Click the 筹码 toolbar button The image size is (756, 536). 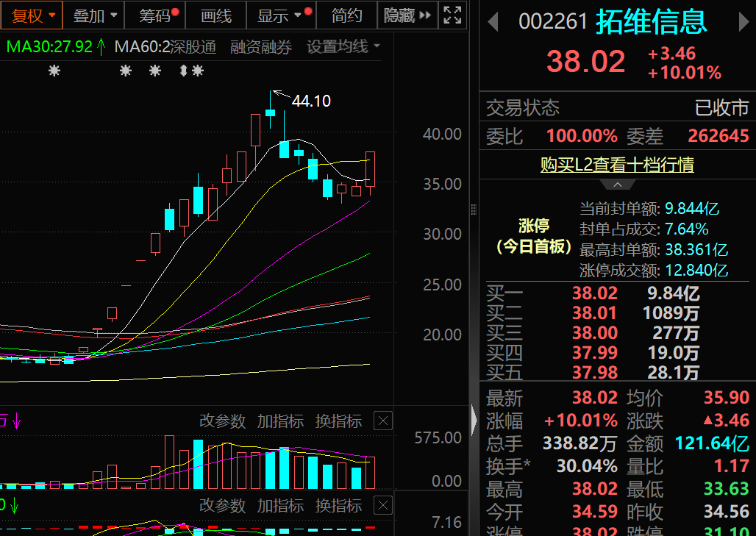coord(155,16)
